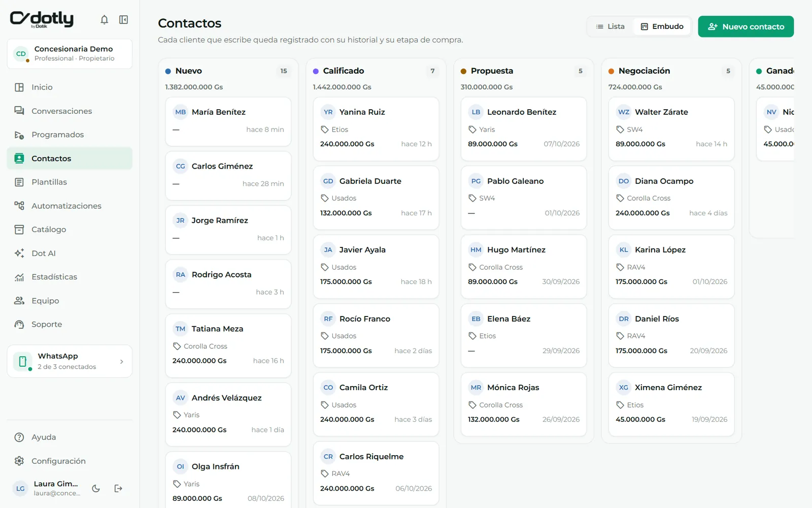Click the WhatsApp phone icon
Image resolution: width=812 pixels, height=508 pixels.
(22, 362)
